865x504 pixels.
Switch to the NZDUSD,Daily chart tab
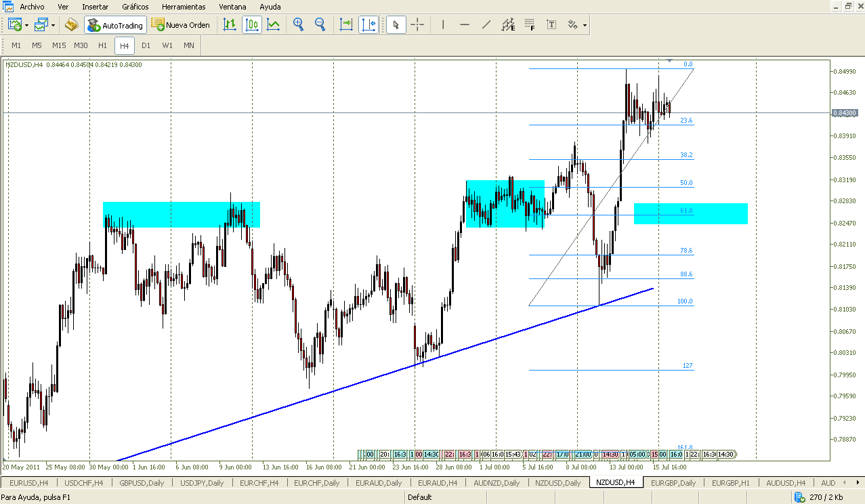coord(557,483)
